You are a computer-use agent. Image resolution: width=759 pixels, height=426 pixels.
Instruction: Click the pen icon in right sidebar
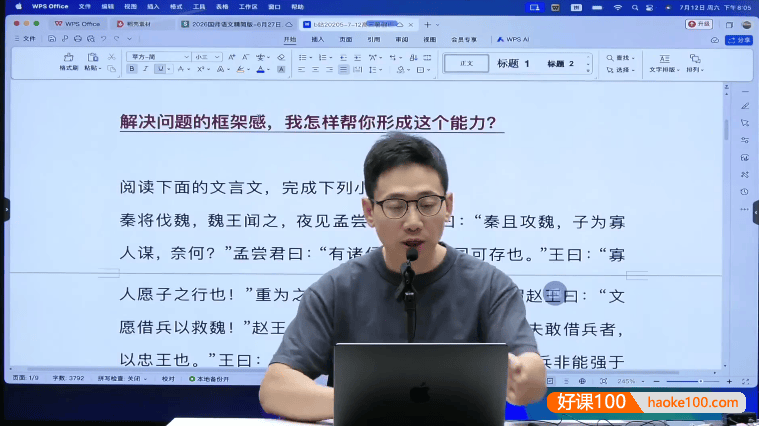click(744, 106)
